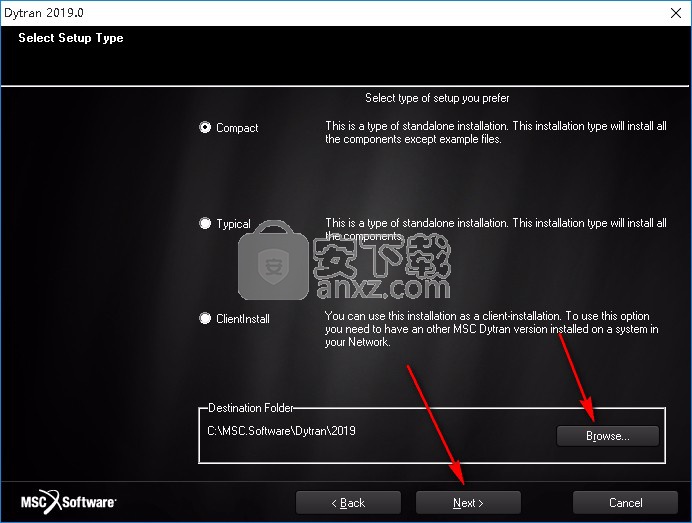This screenshot has height=523, width=692.
Task: Click the ClientInstall description about Network
Action: 492,329
